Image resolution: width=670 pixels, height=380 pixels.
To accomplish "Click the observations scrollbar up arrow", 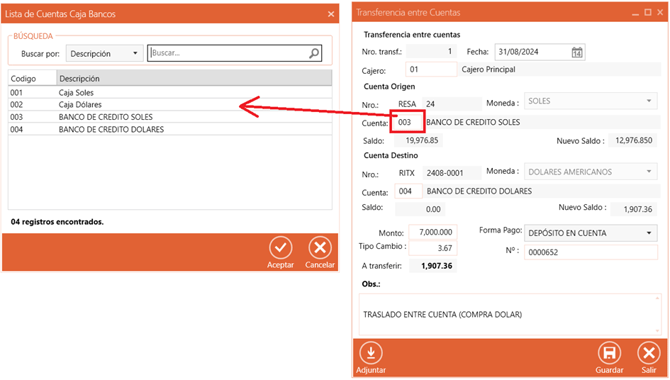I will [658, 298].
